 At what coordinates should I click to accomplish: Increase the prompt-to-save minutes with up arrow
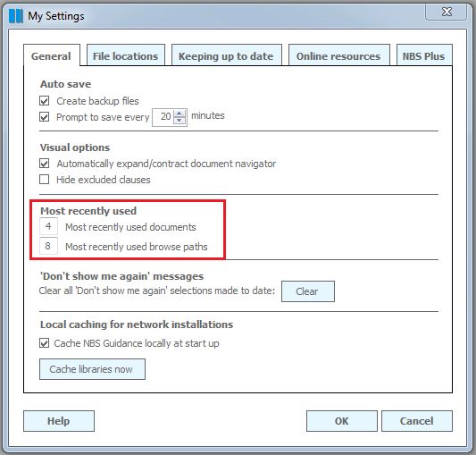click(180, 114)
